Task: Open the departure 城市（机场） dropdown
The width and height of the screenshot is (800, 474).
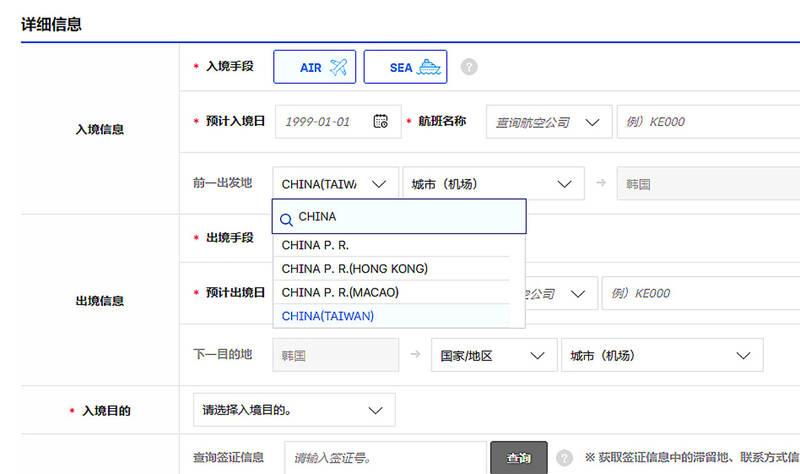Action: tap(493, 184)
